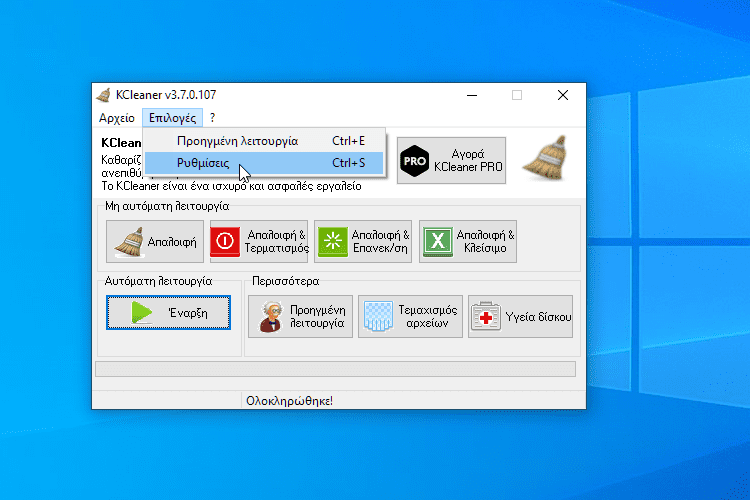Select Προηγμένη λειτουργία menu entry

[264, 141]
